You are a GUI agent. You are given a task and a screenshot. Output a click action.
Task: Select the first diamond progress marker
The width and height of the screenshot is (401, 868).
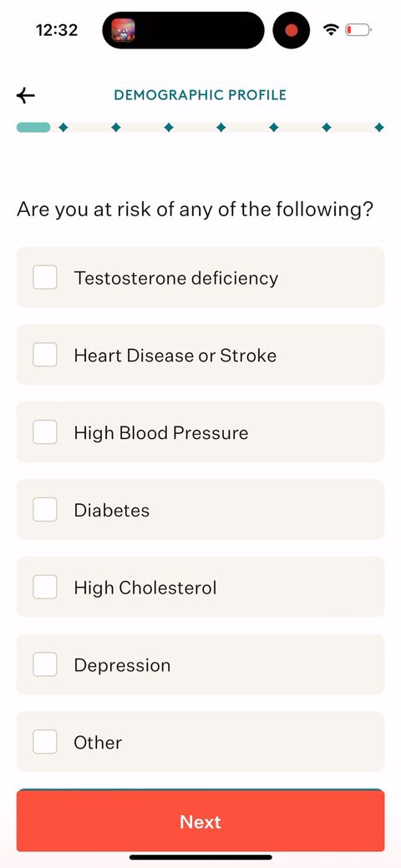tap(63, 128)
